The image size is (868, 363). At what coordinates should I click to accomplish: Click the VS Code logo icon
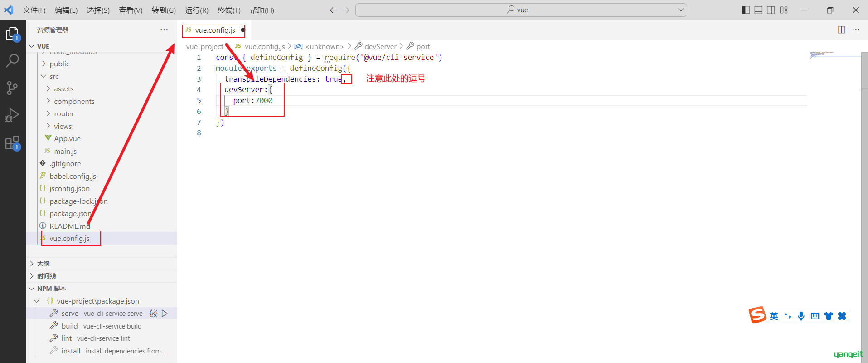(9, 10)
